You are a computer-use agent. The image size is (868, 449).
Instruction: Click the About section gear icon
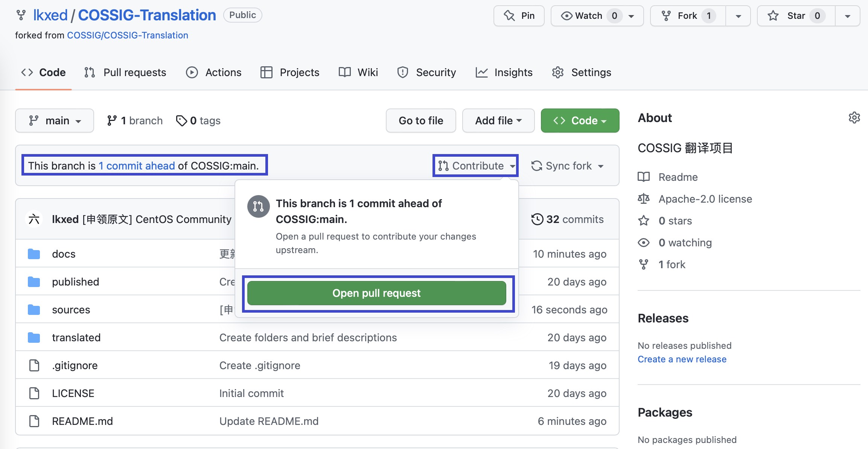854,118
